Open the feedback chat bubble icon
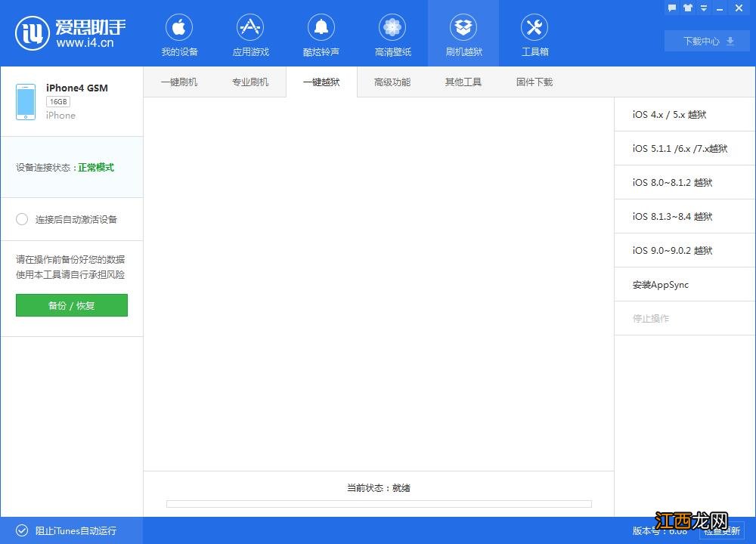 pos(672,8)
